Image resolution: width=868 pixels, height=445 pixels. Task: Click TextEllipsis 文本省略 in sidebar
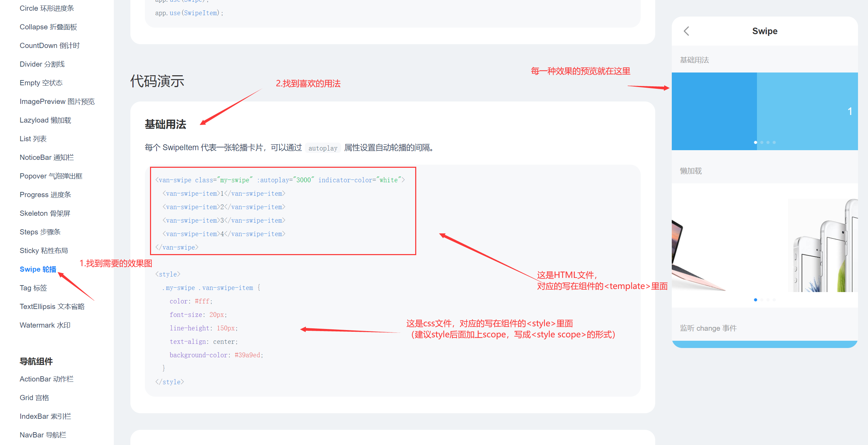pyautogui.click(x=52, y=307)
